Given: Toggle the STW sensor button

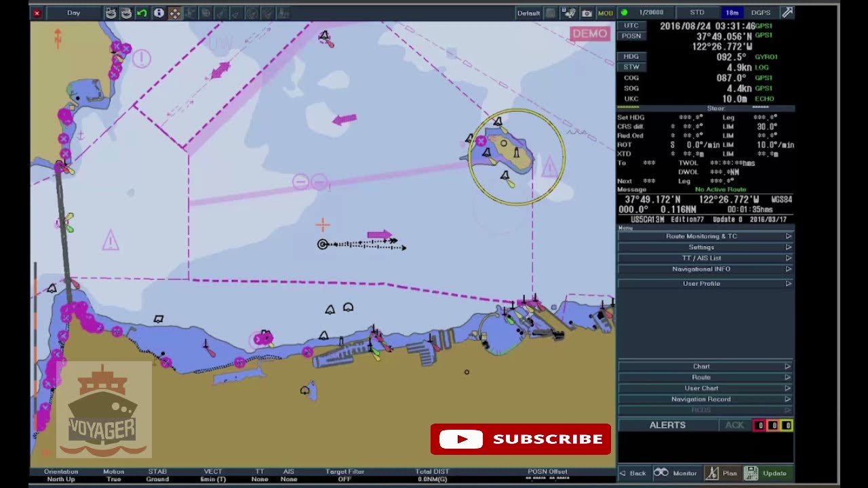Looking at the screenshot, I should click(x=631, y=67).
